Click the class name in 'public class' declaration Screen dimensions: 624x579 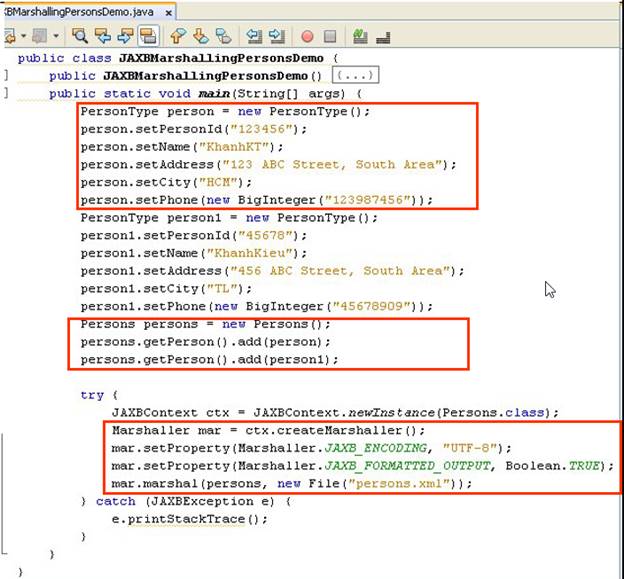pos(221,58)
